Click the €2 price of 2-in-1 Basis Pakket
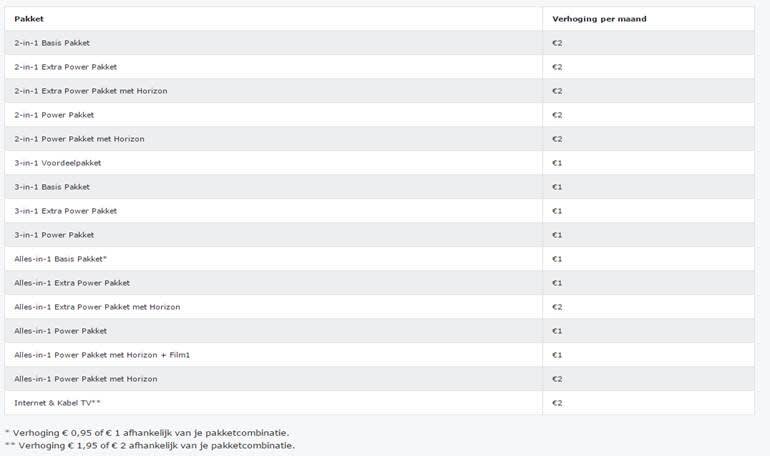The image size is (770, 456). [557, 43]
